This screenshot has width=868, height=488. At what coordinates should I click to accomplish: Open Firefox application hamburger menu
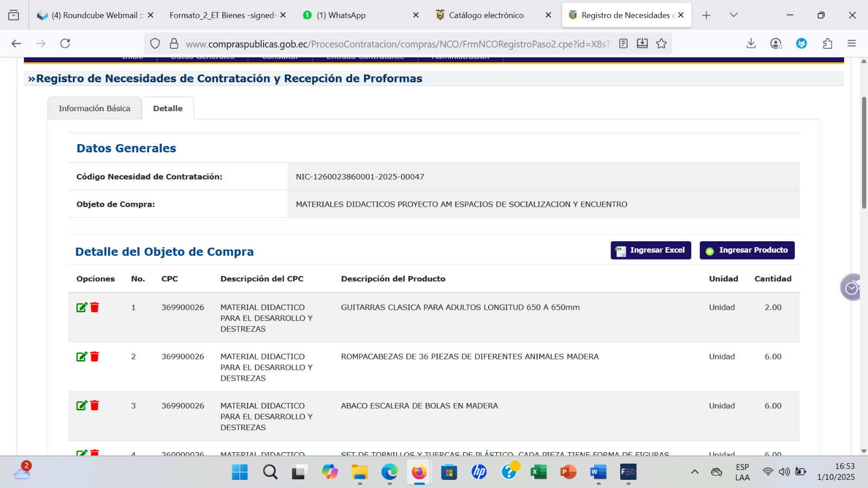point(852,43)
